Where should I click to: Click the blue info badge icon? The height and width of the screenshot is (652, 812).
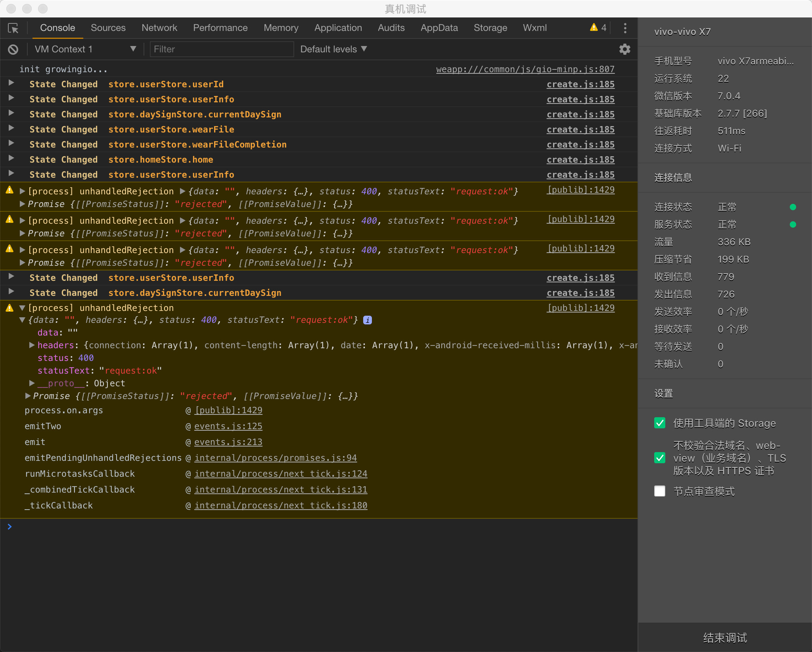click(x=368, y=320)
